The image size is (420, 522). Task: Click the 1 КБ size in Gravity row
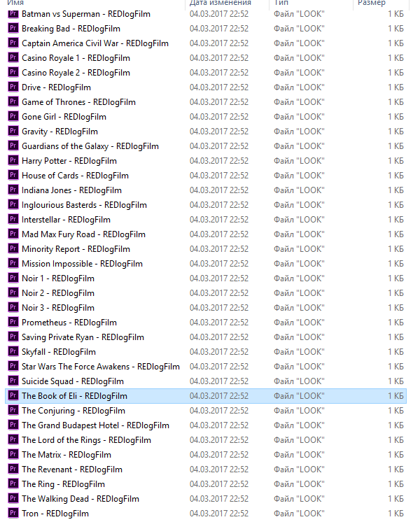(395, 132)
